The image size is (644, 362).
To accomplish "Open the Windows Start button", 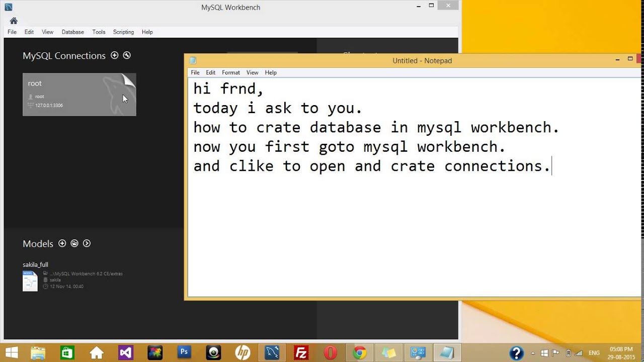I will tap(11, 352).
